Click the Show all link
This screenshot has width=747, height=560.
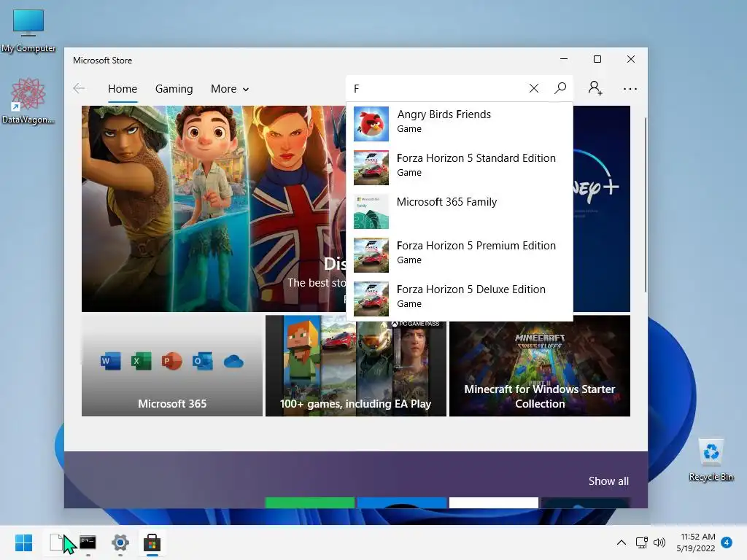coord(608,481)
